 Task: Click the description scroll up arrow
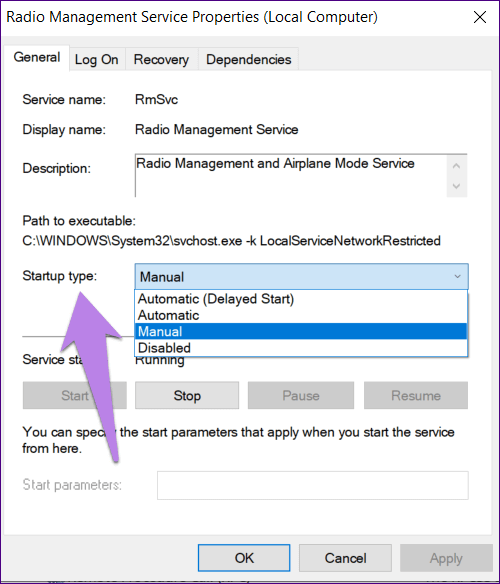click(x=456, y=166)
